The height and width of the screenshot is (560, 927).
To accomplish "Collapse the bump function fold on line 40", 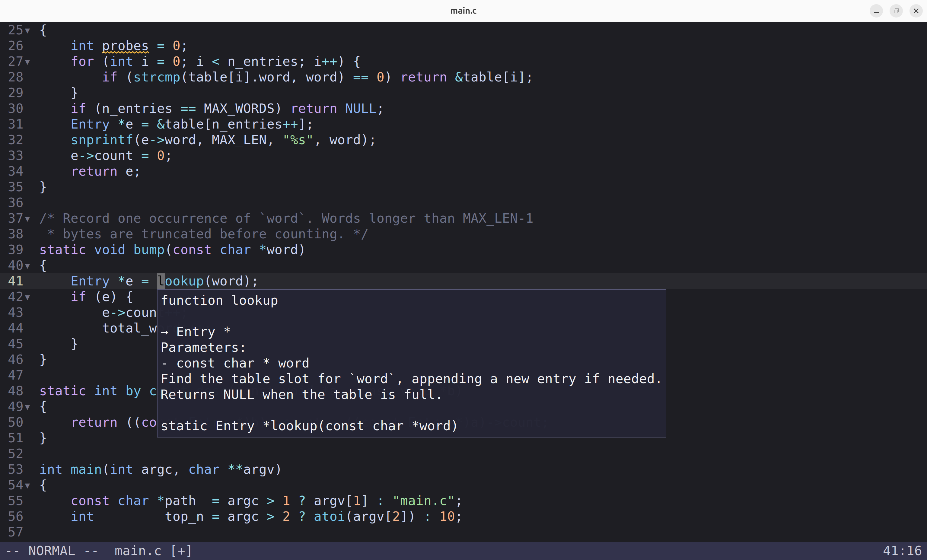I will [27, 266].
